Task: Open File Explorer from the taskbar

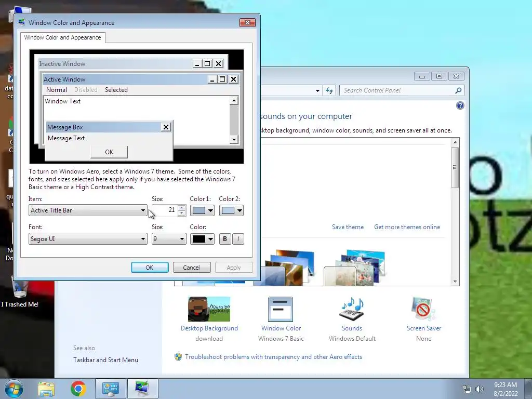Action: (46, 389)
